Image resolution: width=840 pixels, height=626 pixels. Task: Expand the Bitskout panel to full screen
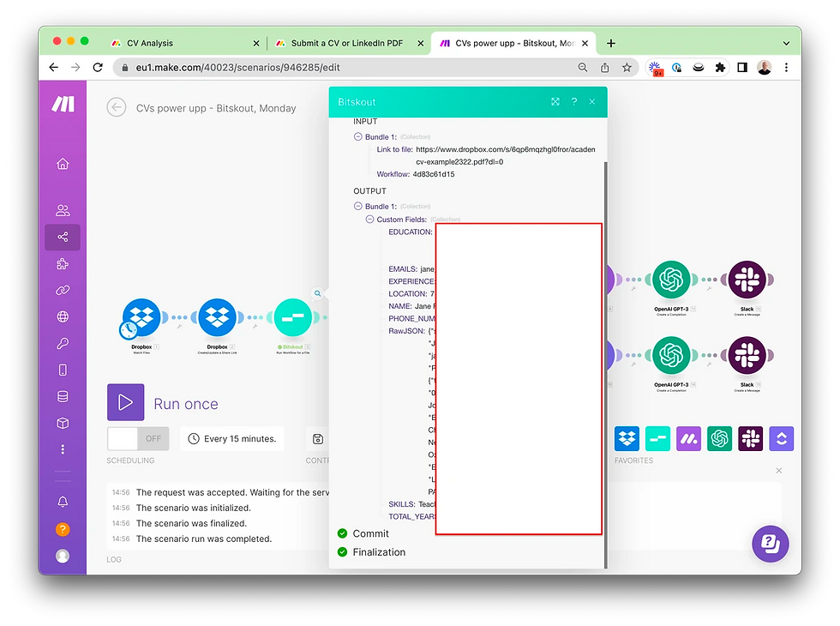coord(555,102)
